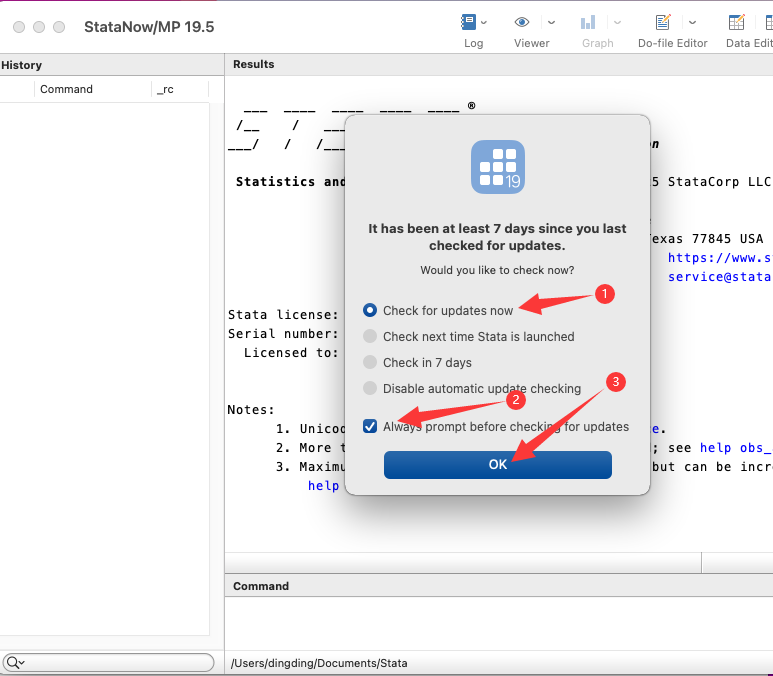Image resolution: width=773 pixels, height=676 pixels.
Task: Click the 'Would you like to check now?' text
Action: pos(497,270)
